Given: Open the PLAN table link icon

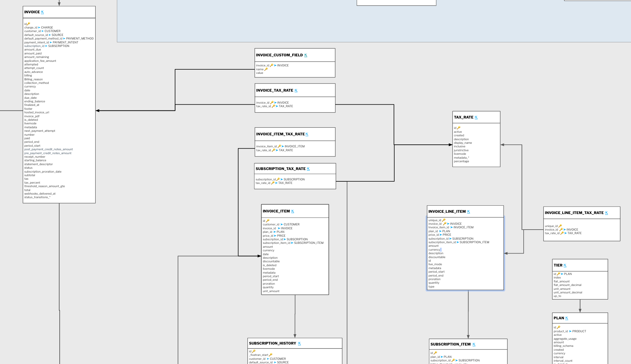Looking at the screenshot, I should 566,318.
